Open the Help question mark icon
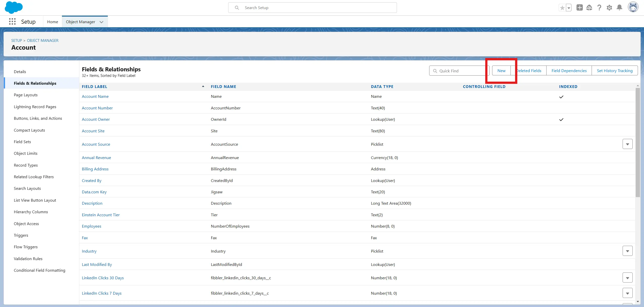Viewport: 644px width, 307px height. [599, 8]
